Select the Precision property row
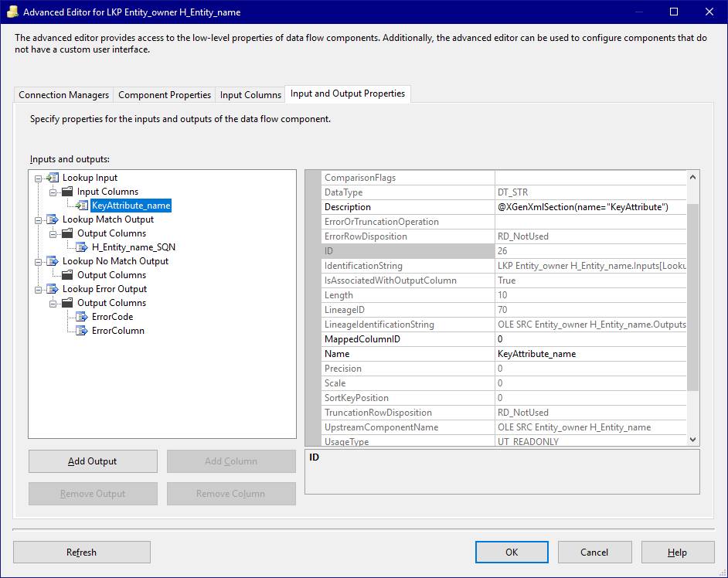728x578 pixels. pos(504,368)
